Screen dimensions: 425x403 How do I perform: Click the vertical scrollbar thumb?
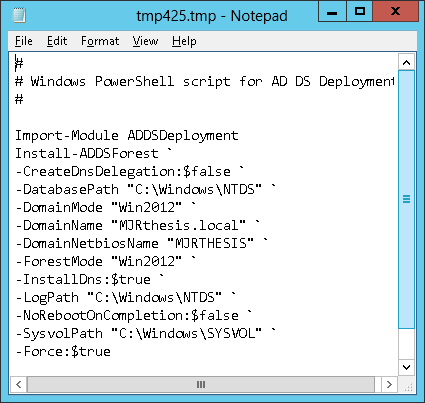406,199
